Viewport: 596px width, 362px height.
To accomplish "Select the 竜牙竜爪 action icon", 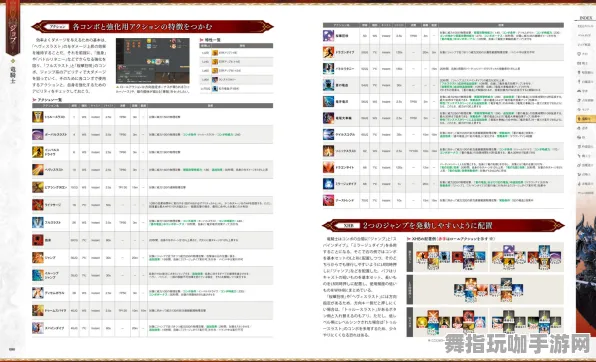I will click(328, 102).
